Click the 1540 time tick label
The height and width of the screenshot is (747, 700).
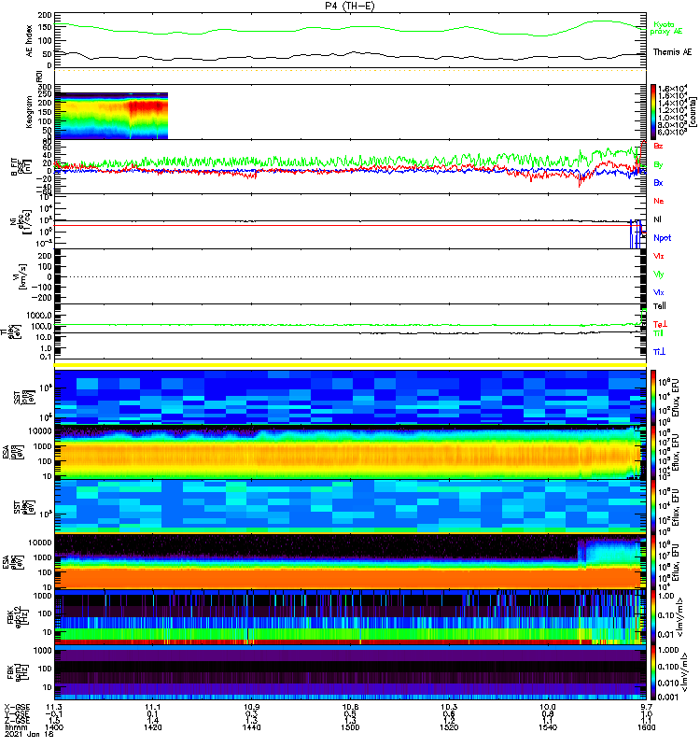tap(548, 727)
